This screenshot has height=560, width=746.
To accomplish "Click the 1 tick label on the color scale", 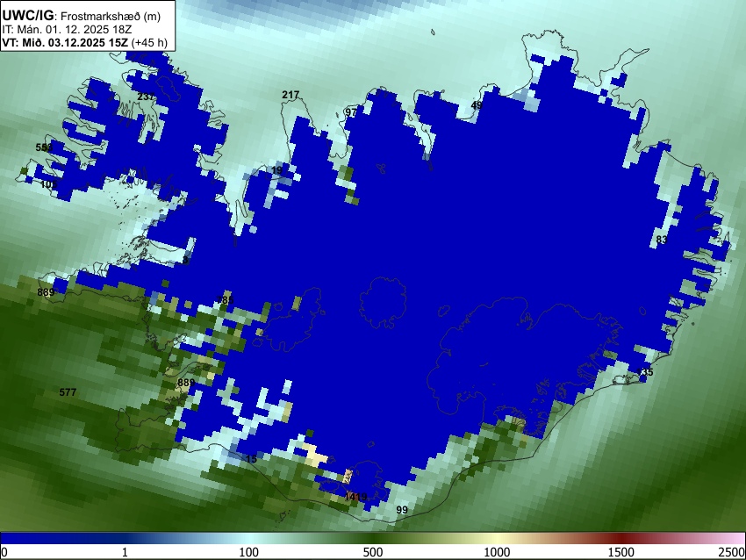I will tap(125, 552).
